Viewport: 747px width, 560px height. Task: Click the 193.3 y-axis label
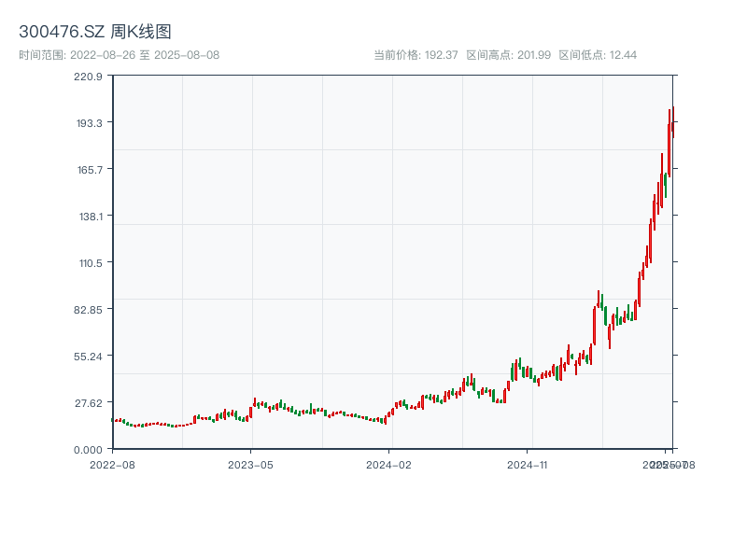click(90, 123)
